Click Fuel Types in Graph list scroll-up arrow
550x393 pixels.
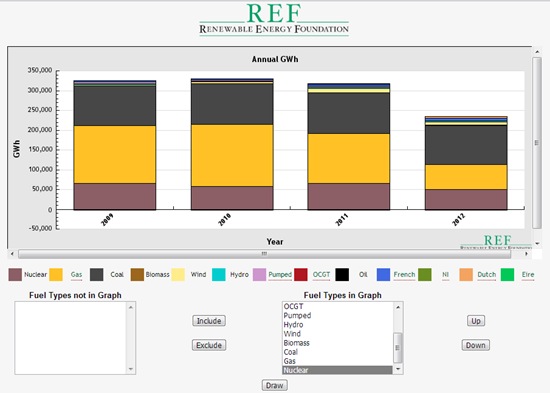coord(398,307)
